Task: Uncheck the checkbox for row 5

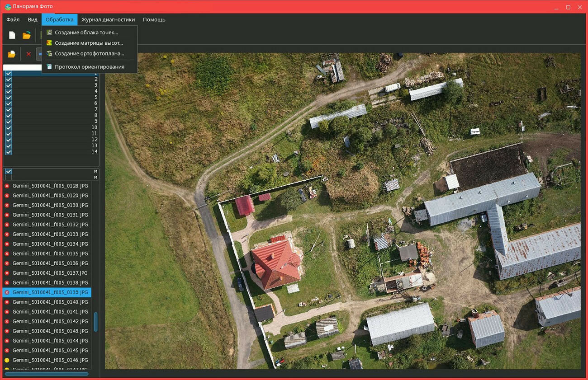Action: (8, 97)
